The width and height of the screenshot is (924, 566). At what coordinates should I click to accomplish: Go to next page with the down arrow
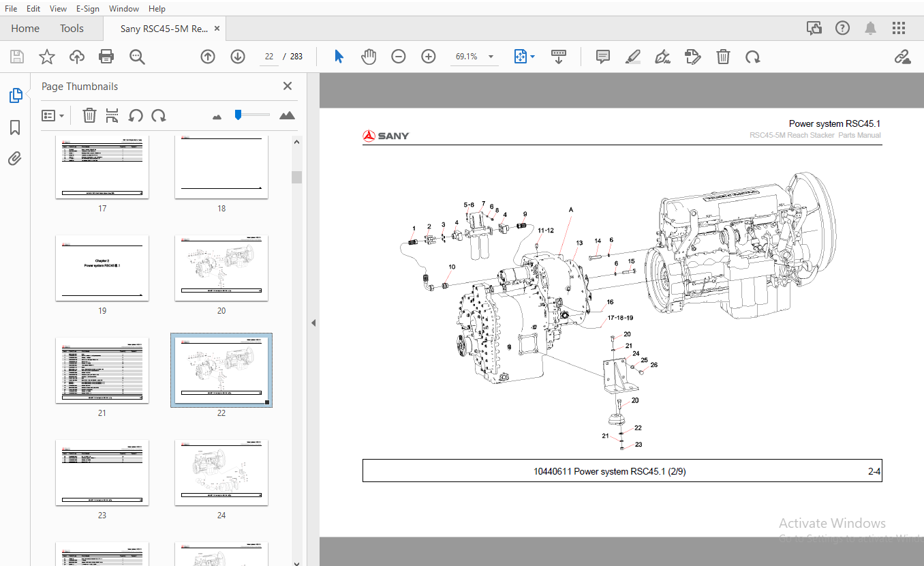237,57
